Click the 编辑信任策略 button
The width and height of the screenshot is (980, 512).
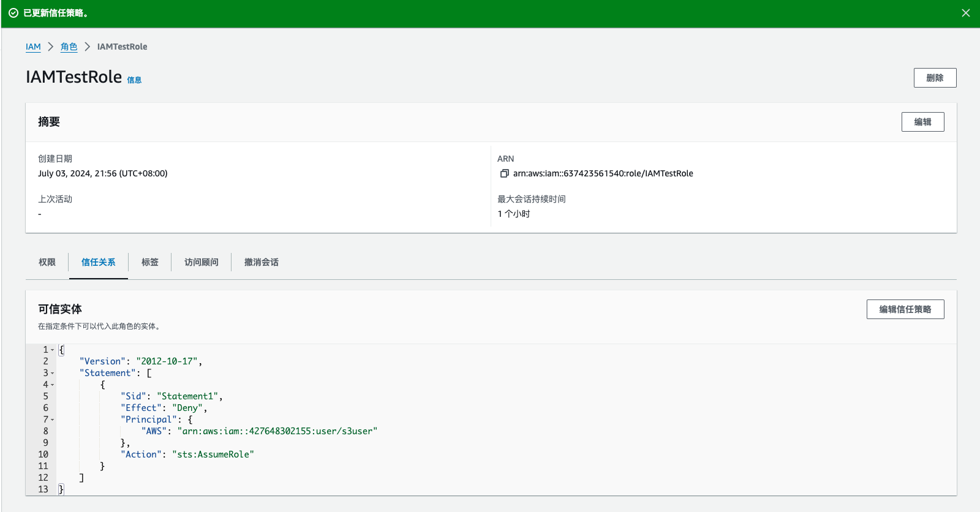(905, 309)
